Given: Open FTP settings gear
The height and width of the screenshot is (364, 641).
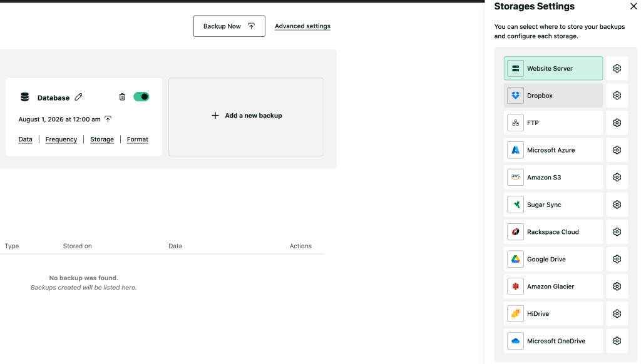Looking at the screenshot, I should pos(617,123).
